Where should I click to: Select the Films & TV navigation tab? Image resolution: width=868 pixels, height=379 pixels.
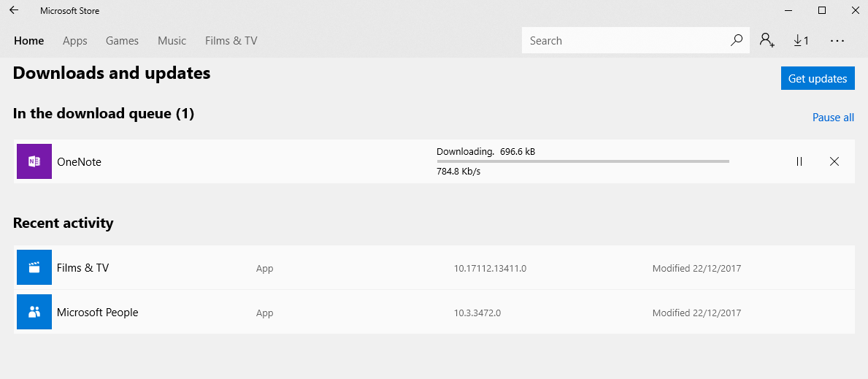click(231, 41)
